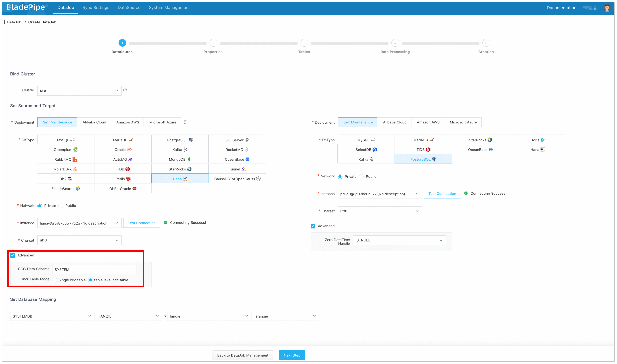The image size is (617, 364).
Task: Click CDC Data Schema input field
Action: (95, 270)
